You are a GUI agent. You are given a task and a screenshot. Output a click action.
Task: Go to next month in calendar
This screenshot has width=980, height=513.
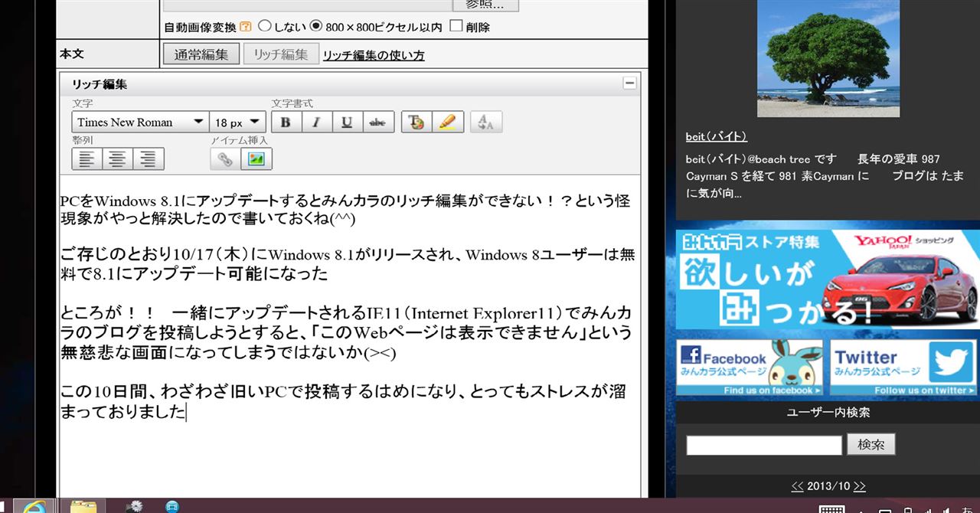click(x=860, y=486)
